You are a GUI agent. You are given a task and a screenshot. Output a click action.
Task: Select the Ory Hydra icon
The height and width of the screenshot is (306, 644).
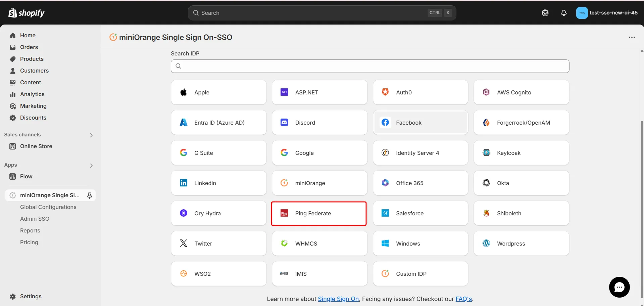tap(184, 213)
